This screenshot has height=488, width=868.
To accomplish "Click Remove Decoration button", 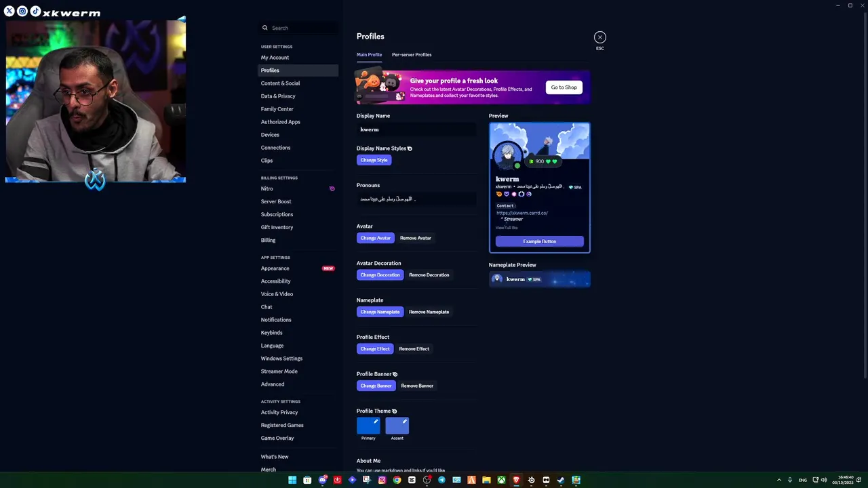I will (x=429, y=275).
